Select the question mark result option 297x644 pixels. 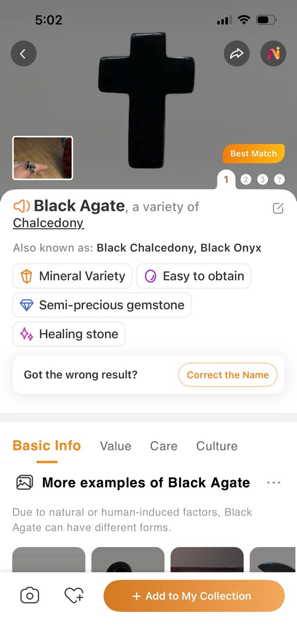[x=279, y=180]
